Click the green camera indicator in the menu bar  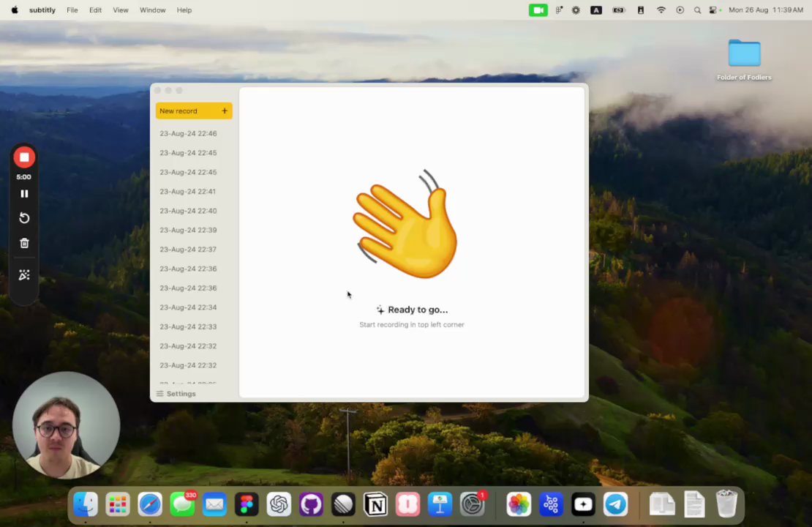[x=538, y=10]
